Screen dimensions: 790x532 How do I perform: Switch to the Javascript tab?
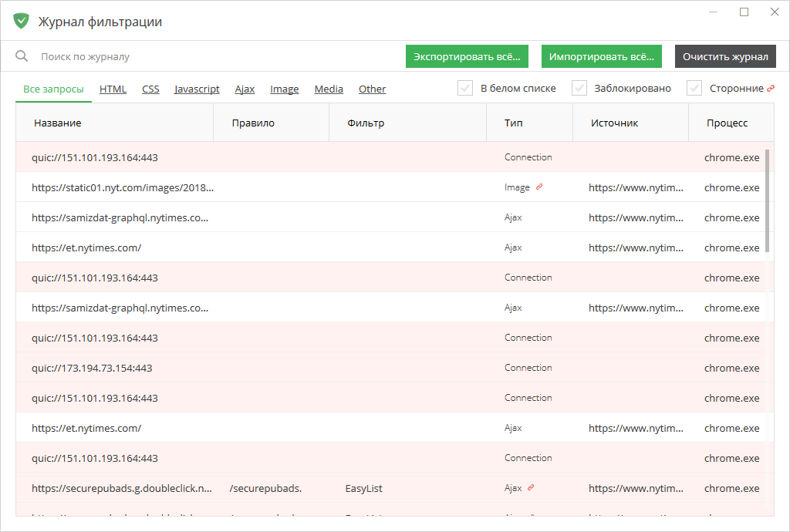197,89
